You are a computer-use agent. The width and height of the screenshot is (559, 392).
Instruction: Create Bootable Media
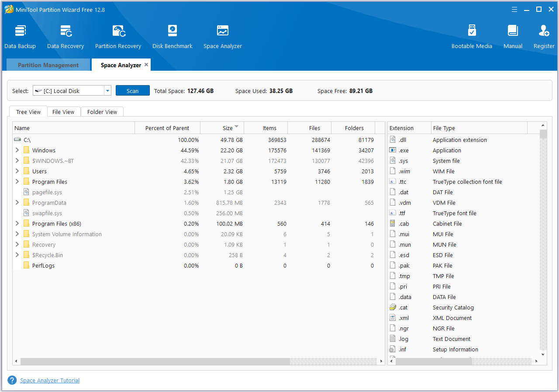tap(472, 37)
